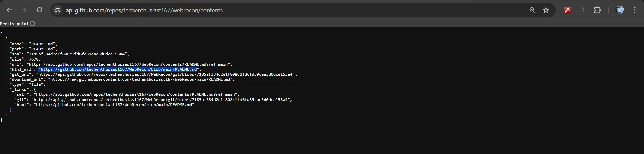Open the browser profile avatar
Image resolution: width=644 pixels, height=154 pixels.
620,10
